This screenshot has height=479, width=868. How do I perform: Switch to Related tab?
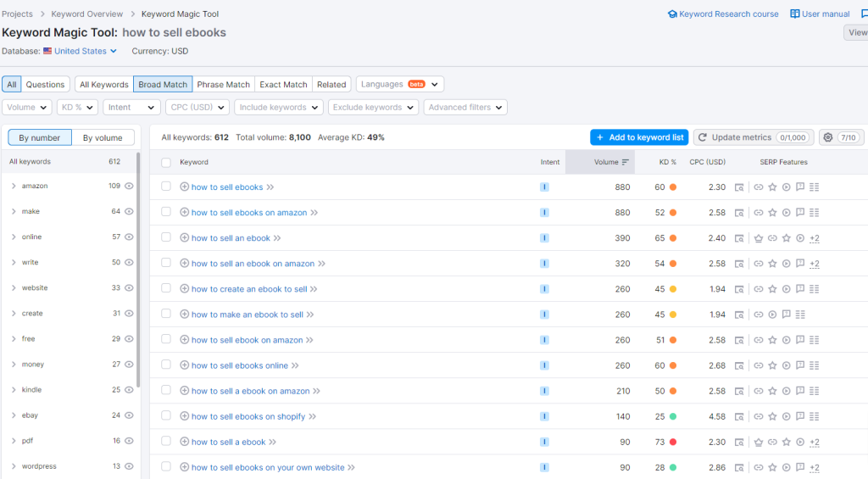pyautogui.click(x=331, y=84)
